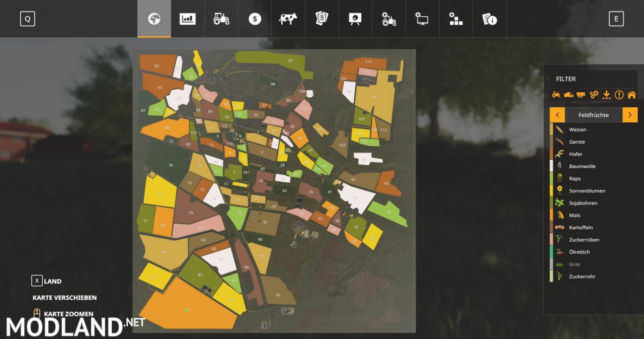Open the gear blocks controls tab
This screenshot has width=644, height=339.
coord(456,19)
